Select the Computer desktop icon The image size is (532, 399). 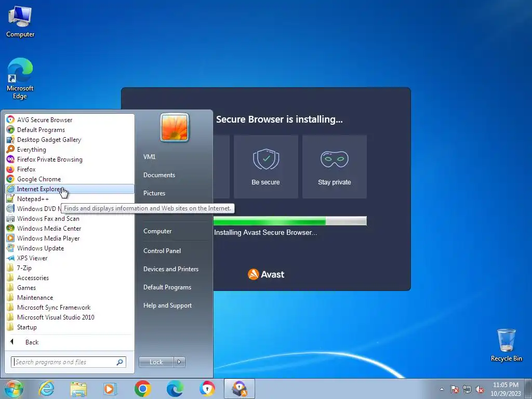[x=20, y=22]
